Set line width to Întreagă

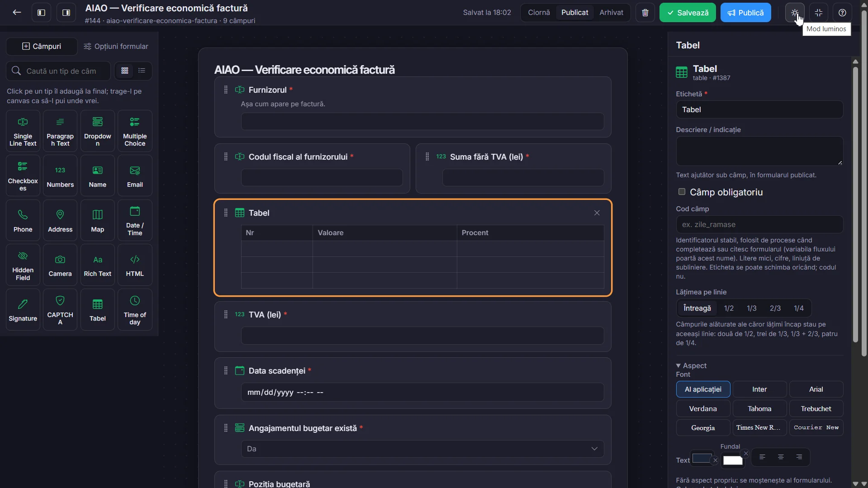pos(697,308)
